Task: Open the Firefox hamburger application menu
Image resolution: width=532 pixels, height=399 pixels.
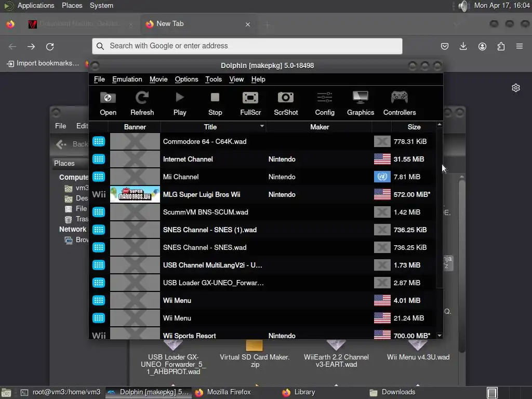Action: [520, 46]
